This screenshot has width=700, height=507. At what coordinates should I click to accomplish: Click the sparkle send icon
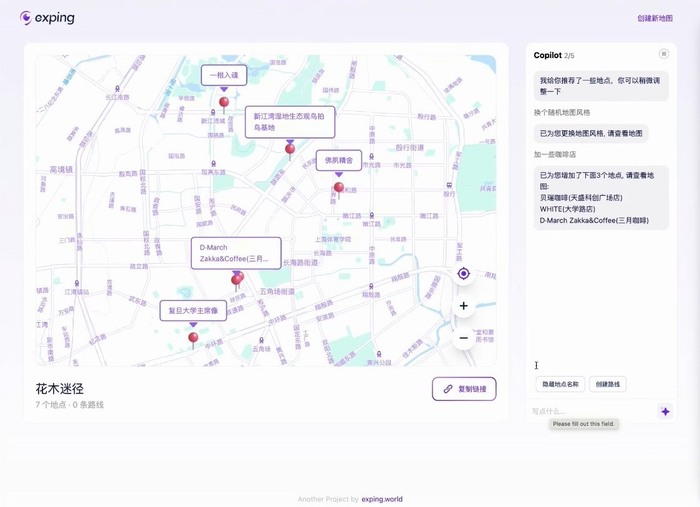(665, 411)
